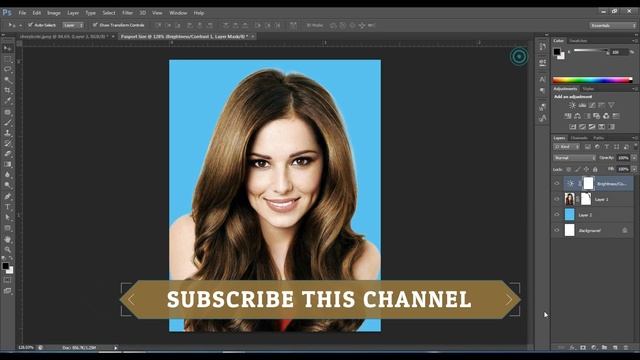
Task: Click the Color Balance adjustment icon
Action: tap(577, 116)
